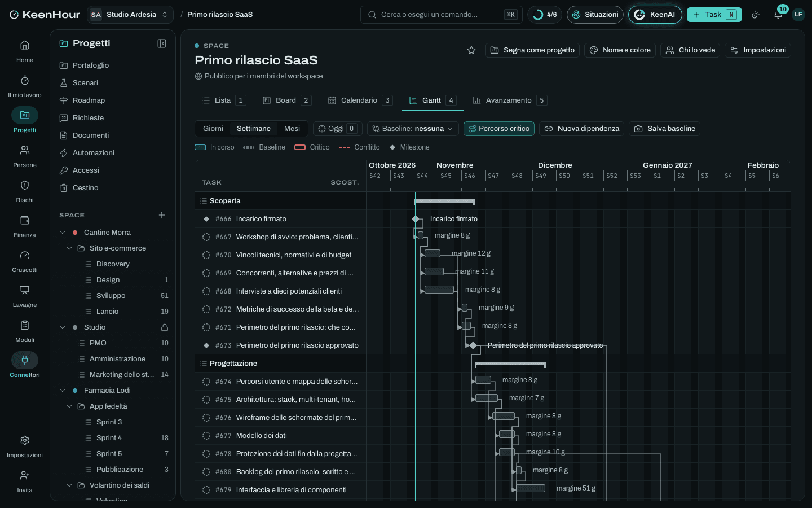Open Finanza wallet icon
Image resolution: width=812 pixels, height=508 pixels.
(x=25, y=220)
